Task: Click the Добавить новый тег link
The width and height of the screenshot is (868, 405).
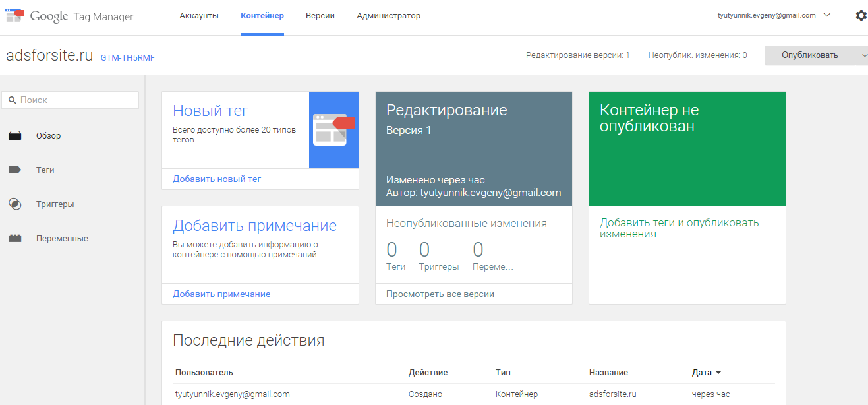Action: [217, 179]
